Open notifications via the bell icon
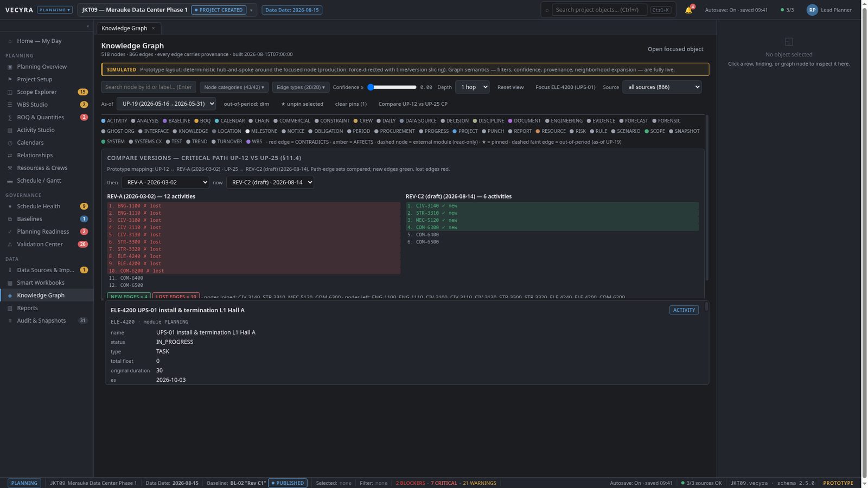Screen dimensions: 868x488 tap(688, 10)
